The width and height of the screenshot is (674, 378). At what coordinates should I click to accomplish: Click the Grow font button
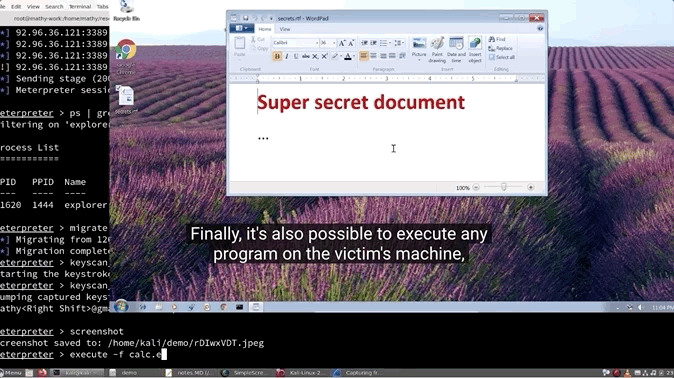[342, 43]
